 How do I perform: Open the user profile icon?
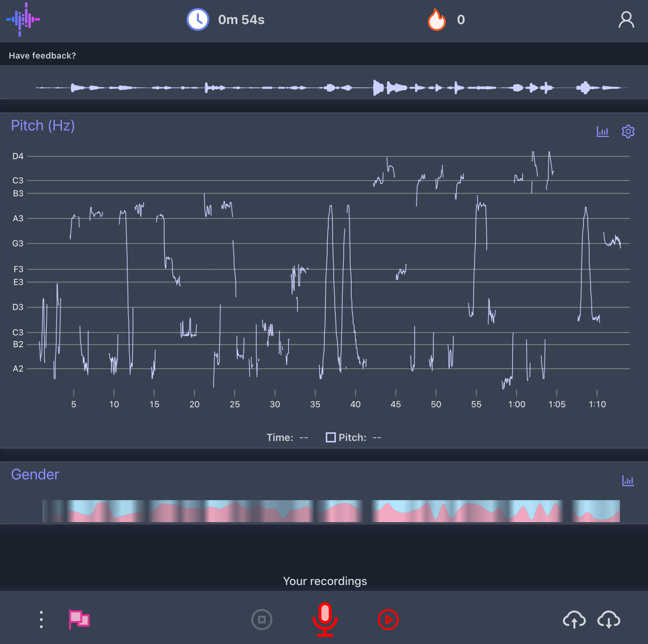pyautogui.click(x=626, y=19)
